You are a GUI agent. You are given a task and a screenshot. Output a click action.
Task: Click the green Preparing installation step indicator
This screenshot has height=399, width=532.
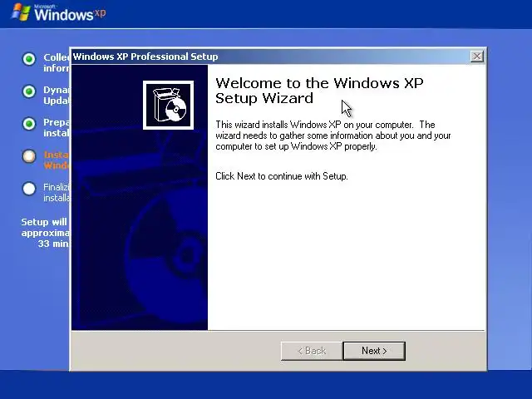point(29,124)
